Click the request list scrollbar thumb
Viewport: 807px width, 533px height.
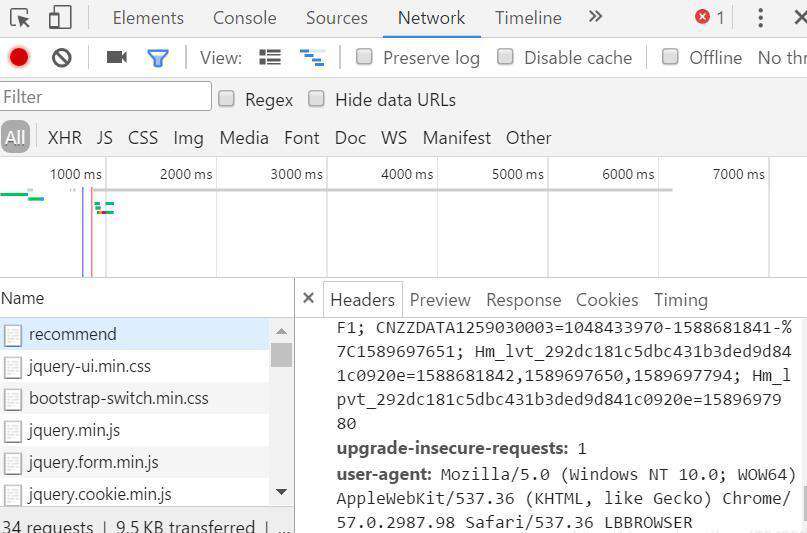[282, 355]
